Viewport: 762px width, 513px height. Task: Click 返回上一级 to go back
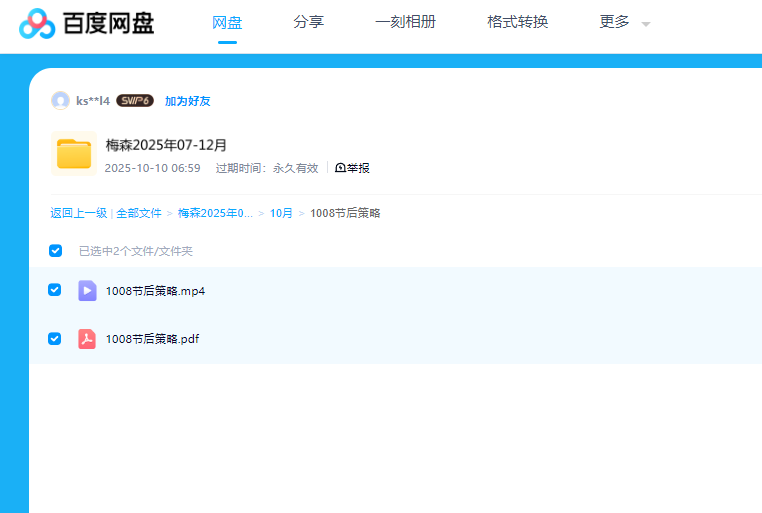pyautogui.click(x=78, y=213)
